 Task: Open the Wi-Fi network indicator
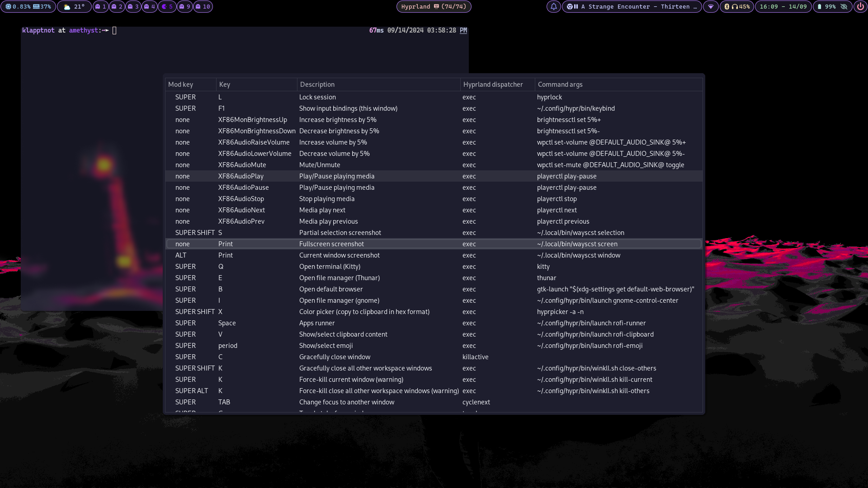(711, 7)
